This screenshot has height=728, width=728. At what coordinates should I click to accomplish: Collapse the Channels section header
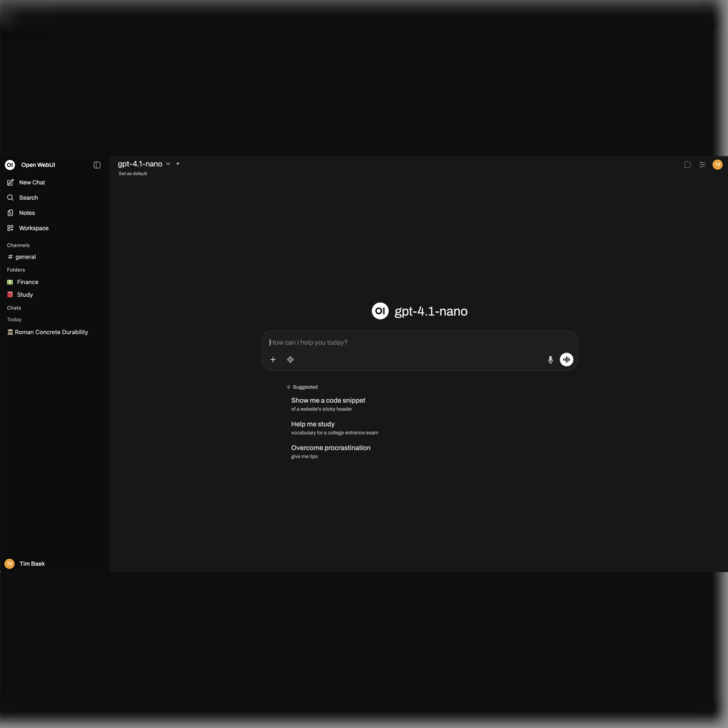pos(18,245)
